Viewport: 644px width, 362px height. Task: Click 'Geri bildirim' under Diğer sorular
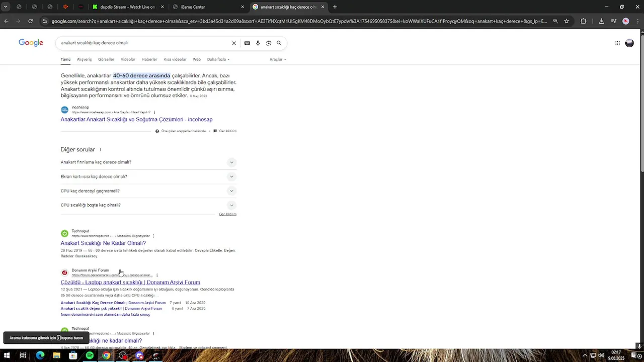[227, 214]
